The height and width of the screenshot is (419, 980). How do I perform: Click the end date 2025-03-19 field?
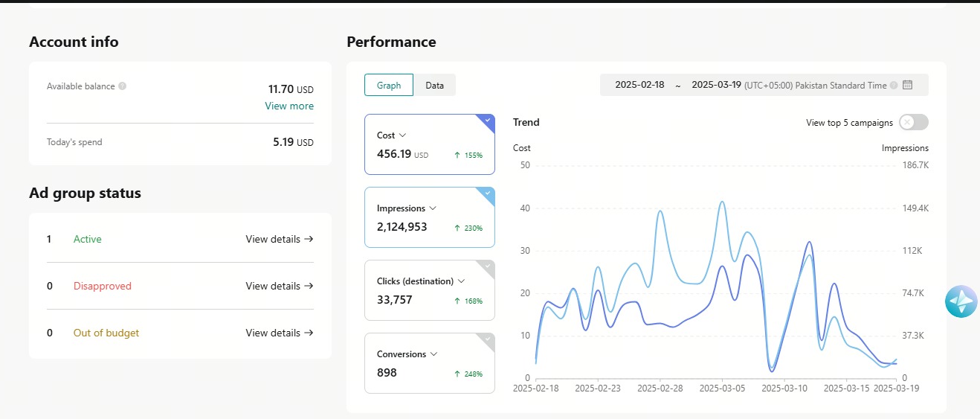pos(716,85)
